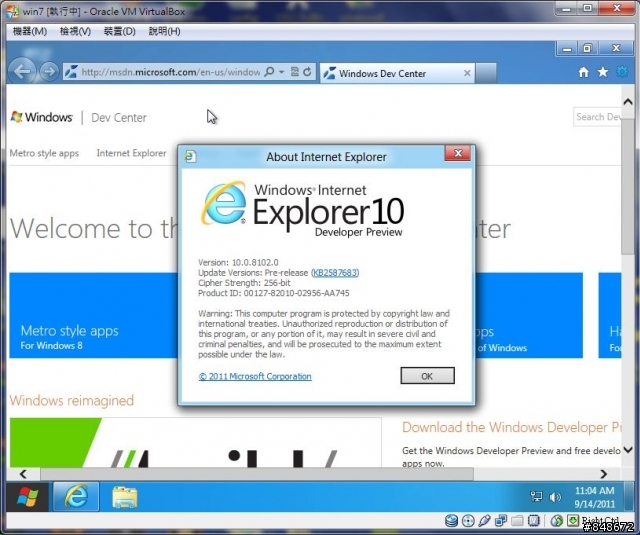
Task: Click the volume speaker tray icon
Action: (x=555, y=497)
